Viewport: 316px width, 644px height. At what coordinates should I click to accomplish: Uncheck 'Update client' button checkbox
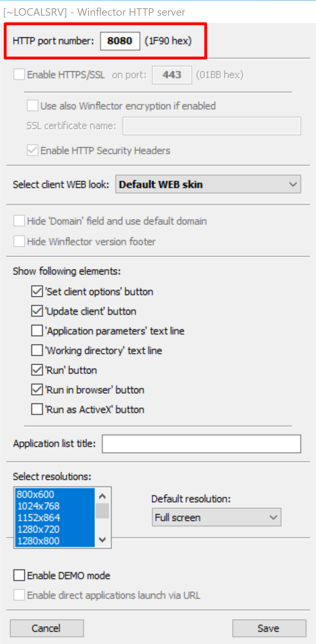[37, 311]
